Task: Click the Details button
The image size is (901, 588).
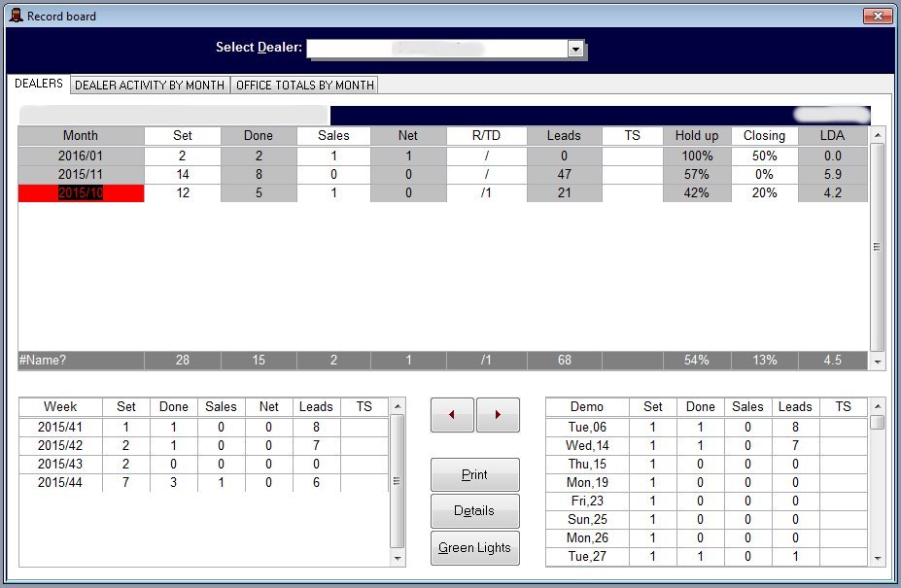Action: (474, 511)
